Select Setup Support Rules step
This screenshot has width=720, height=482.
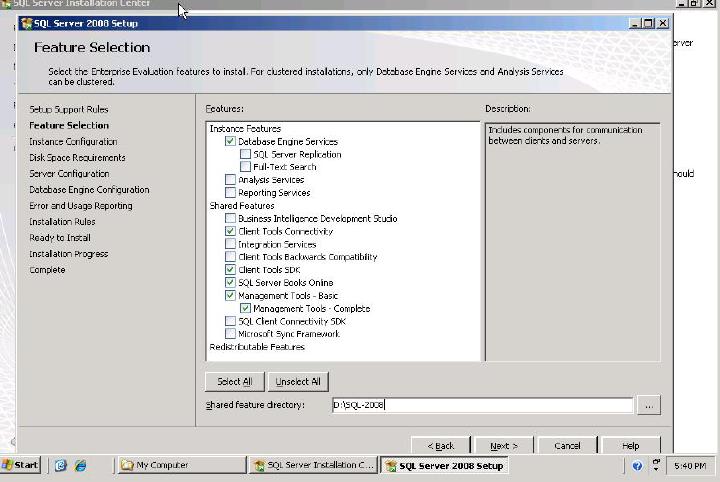pyautogui.click(x=69, y=109)
